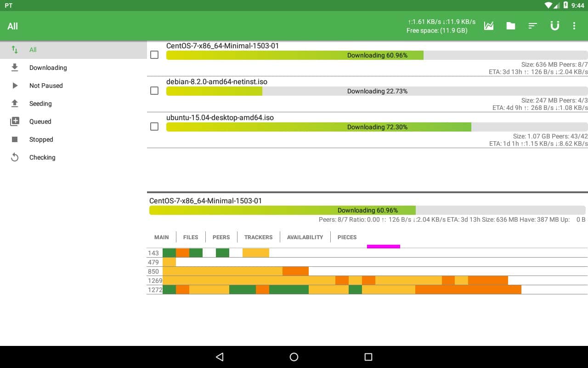The image size is (588, 368).
Task: Click piece row 1272 in pieces map
Action: (342, 289)
